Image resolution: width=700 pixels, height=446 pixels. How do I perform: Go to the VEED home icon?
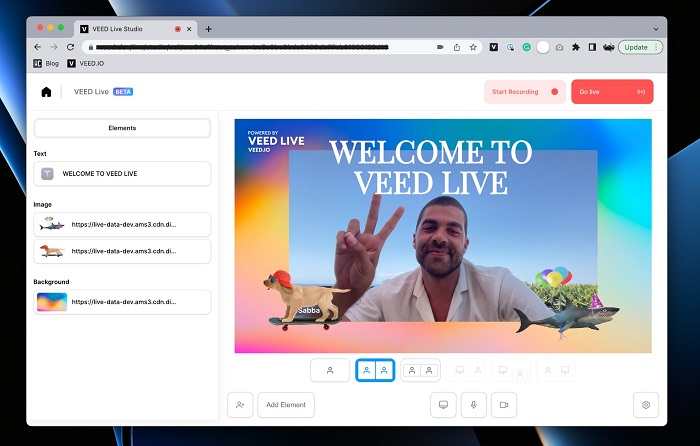(46, 92)
